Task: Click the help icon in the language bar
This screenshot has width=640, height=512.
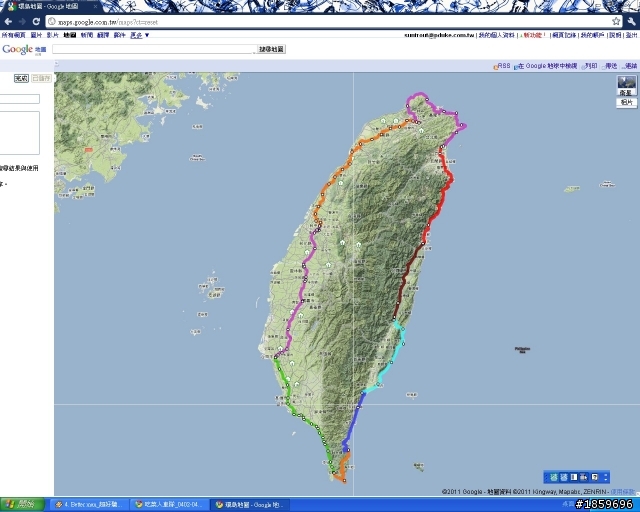Action: pyautogui.click(x=595, y=477)
